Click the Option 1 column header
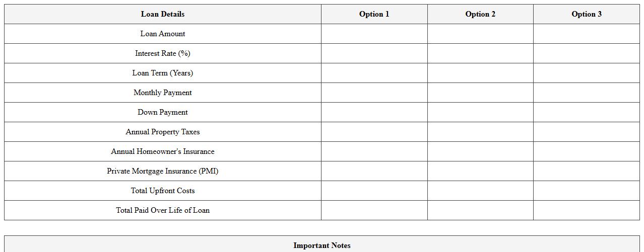 coord(374,14)
